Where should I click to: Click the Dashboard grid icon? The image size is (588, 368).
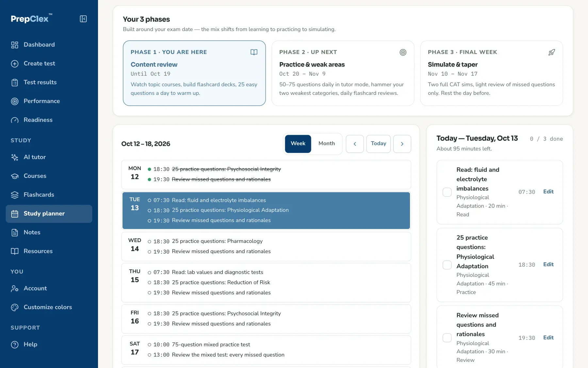(x=15, y=45)
